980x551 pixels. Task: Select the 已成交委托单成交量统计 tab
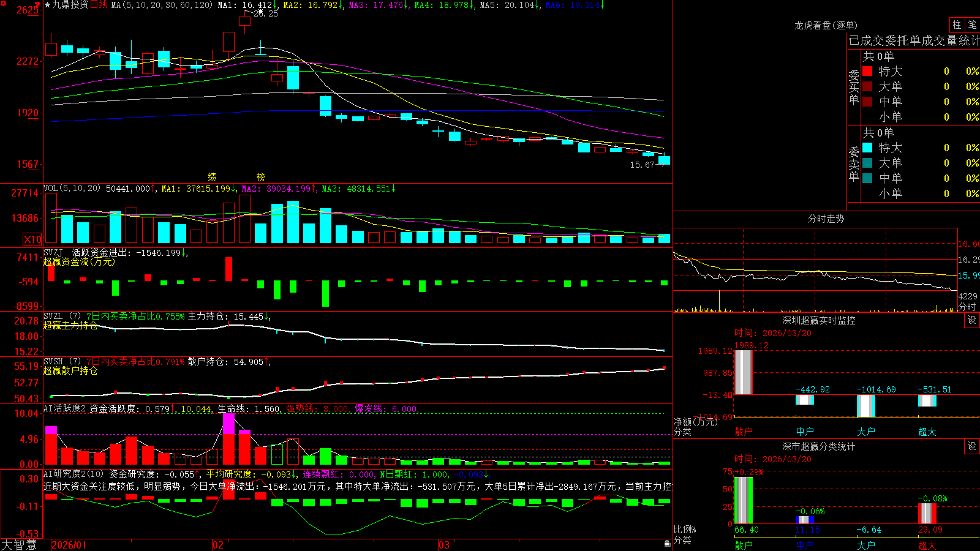914,40
